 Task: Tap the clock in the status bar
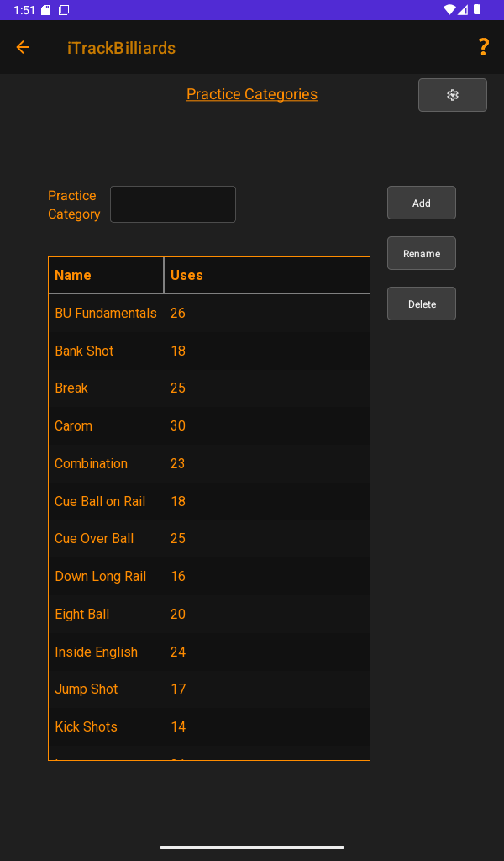click(x=13, y=9)
